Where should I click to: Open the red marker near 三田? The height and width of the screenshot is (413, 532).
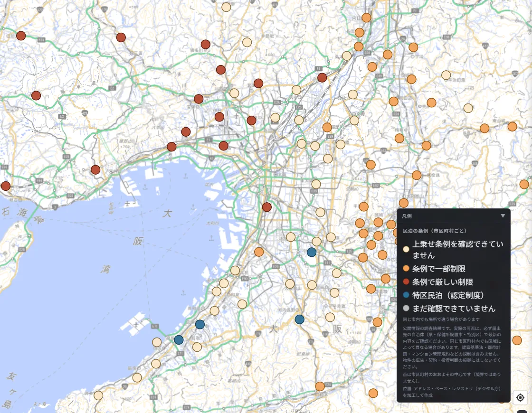point(121,37)
